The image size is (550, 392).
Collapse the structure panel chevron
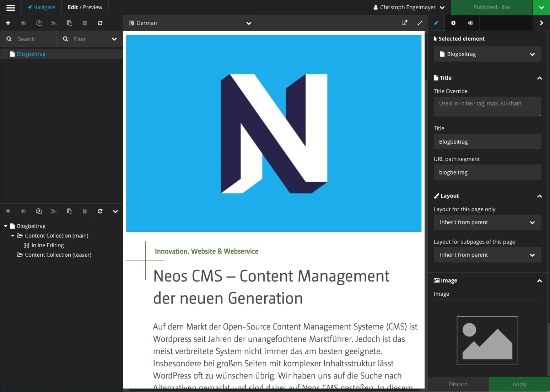pyautogui.click(x=115, y=211)
